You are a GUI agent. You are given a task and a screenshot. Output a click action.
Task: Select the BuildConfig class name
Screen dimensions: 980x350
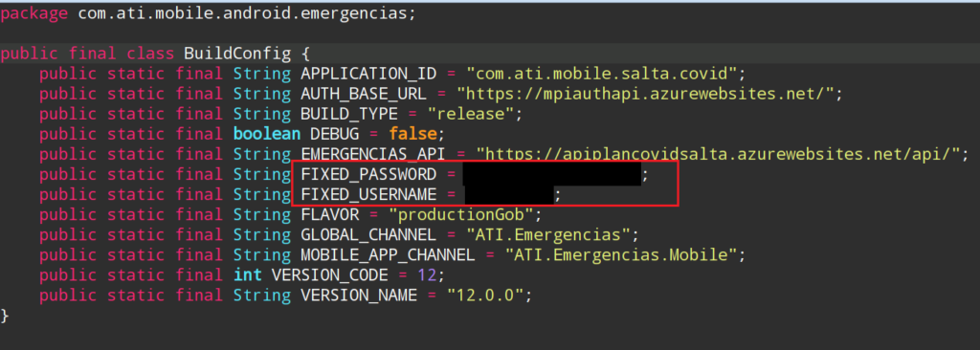pyautogui.click(x=237, y=54)
